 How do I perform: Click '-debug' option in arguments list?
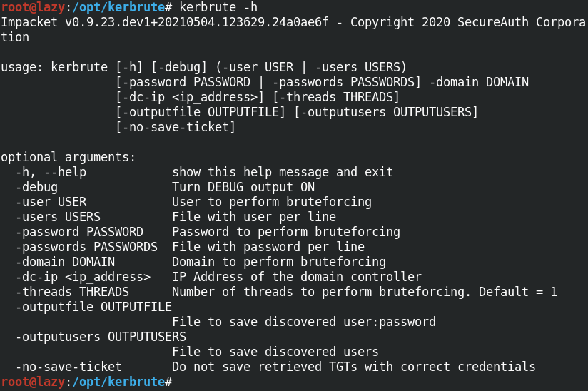(36, 187)
